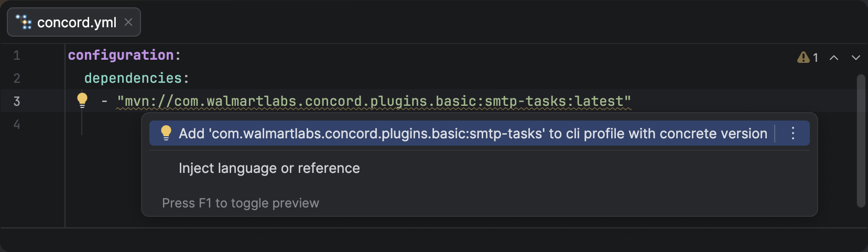Jump to next highlighted problem arrow
Image resolution: width=868 pixels, height=252 pixels.
pos(856,58)
